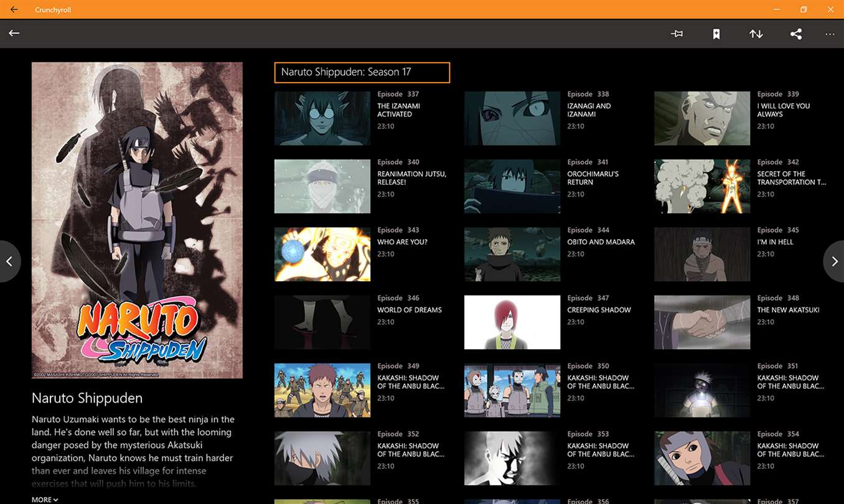The width and height of the screenshot is (844, 504).
Task: Click title bar back arrow beside Crunchyroll
Action: (14, 9)
